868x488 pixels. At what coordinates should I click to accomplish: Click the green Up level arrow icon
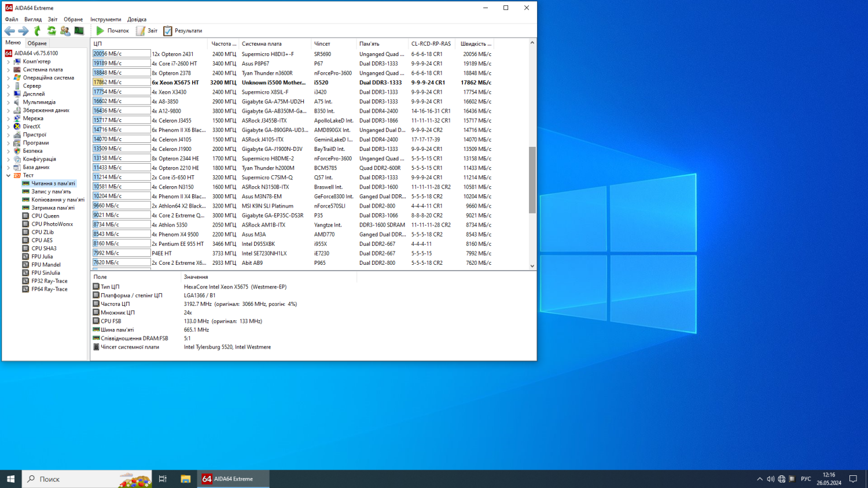tap(38, 31)
